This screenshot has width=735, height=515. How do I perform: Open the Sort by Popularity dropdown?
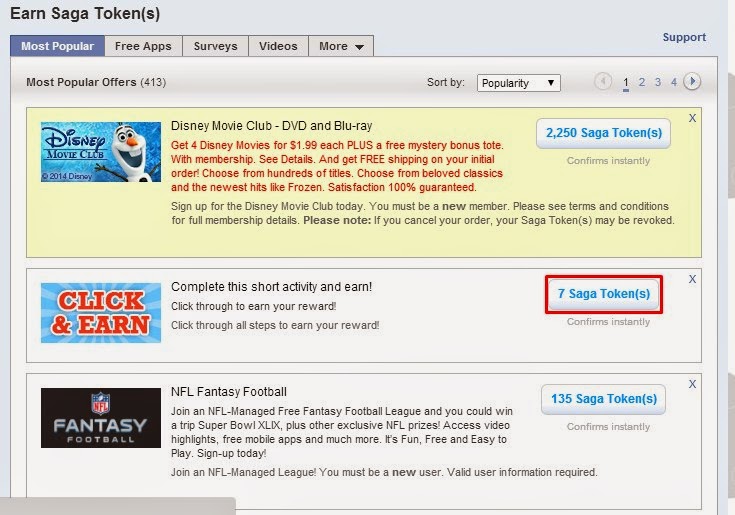pyautogui.click(x=518, y=83)
